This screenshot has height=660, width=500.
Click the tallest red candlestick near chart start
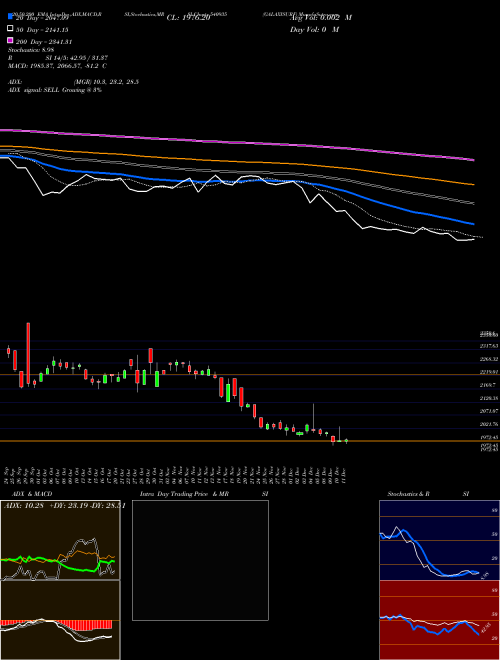click(28, 354)
